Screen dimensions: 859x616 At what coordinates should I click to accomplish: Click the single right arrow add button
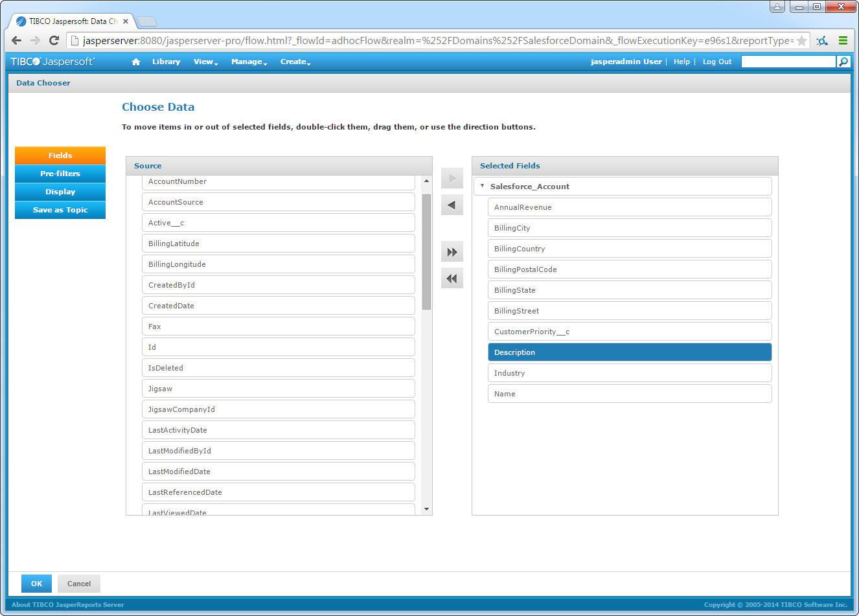tap(452, 178)
